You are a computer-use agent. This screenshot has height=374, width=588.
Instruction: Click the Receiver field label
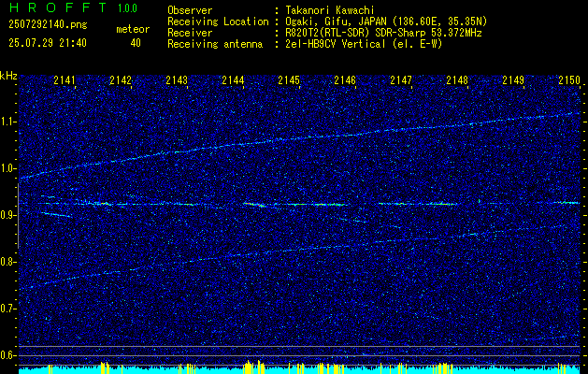[190, 33]
